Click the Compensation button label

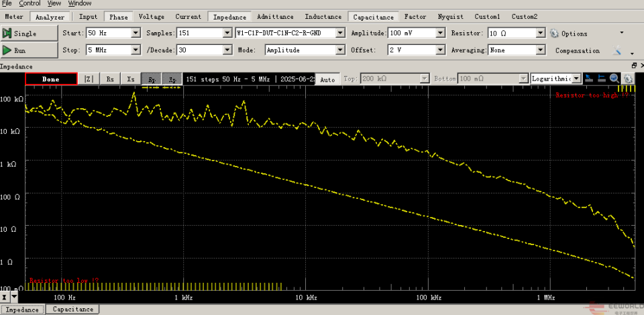point(578,50)
